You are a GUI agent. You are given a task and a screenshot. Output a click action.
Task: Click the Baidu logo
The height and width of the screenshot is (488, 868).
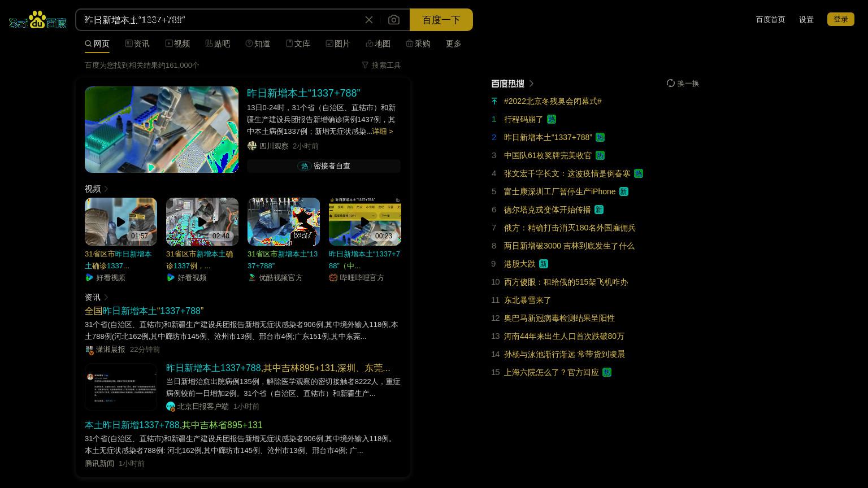pyautogui.click(x=38, y=20)
